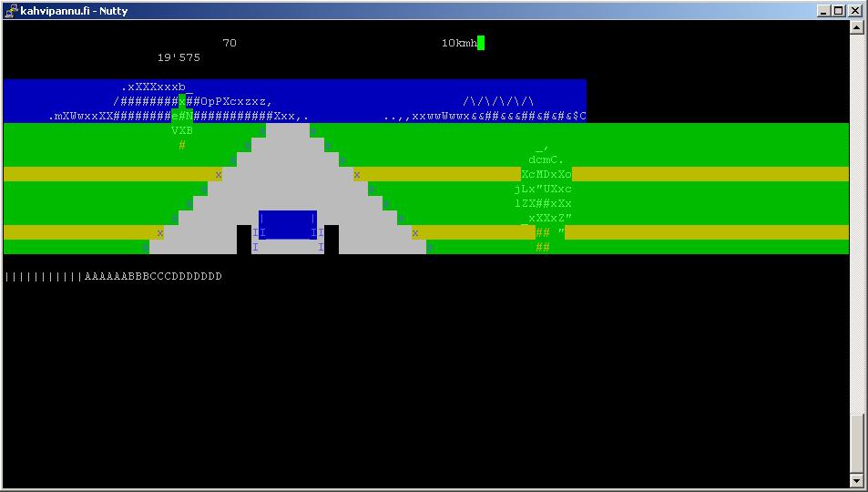Click the '10kmh' speed readout
The height and width of the screenshot is (492, 868).
click(x=459, y=43)
